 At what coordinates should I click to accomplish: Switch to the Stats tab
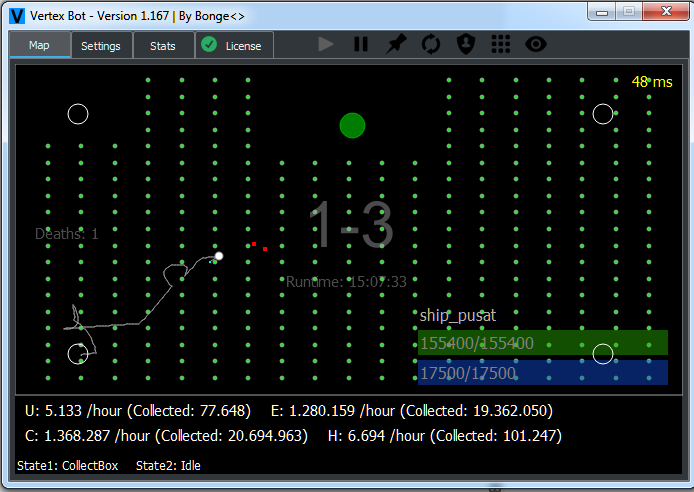pyautogui.click(x=163, y=46)
